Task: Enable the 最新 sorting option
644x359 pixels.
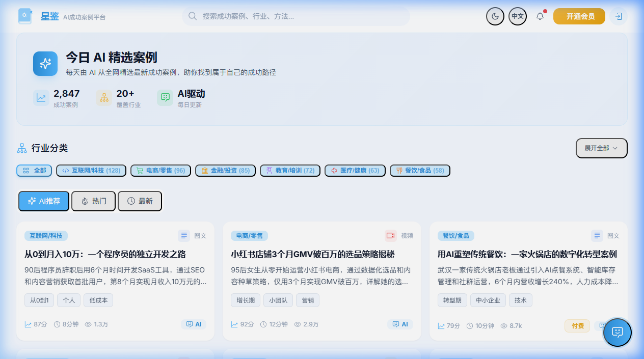Action: [x=140, y=201]
